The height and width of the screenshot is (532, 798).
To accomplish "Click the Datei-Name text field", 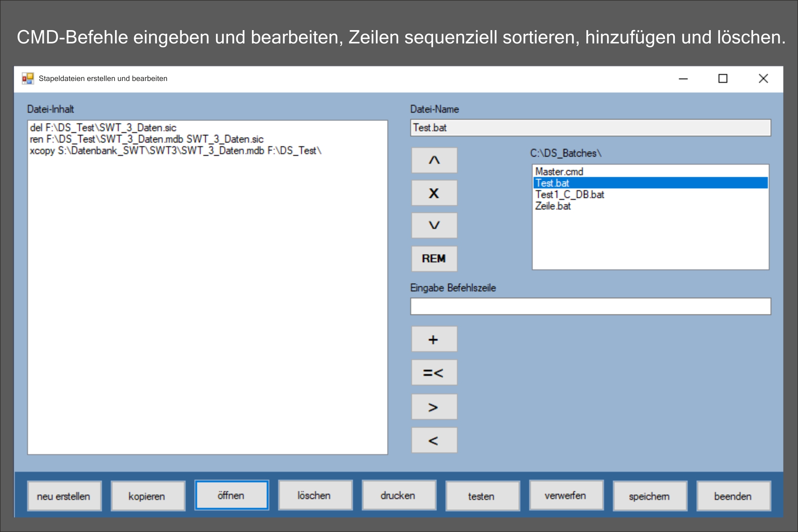I will tap(590, 128).
